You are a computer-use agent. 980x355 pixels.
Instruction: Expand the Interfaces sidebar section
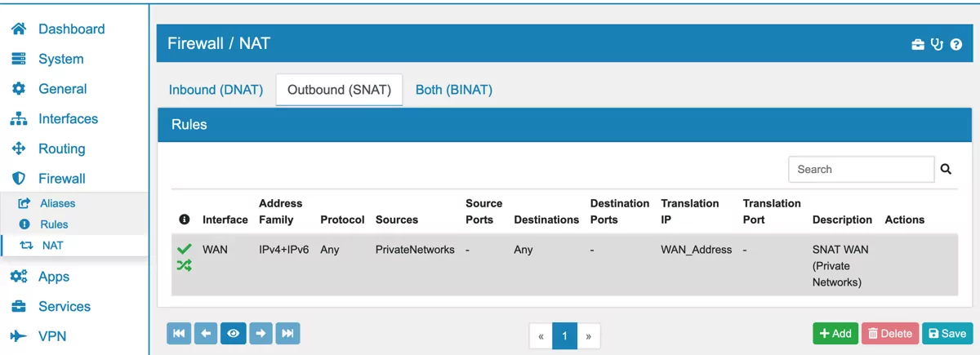[68, 118]
